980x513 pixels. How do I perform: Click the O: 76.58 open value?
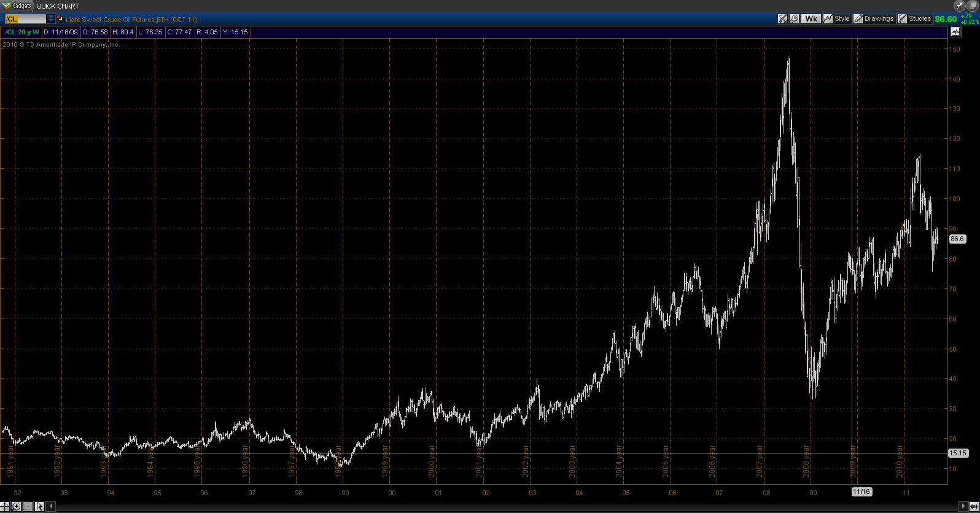click(x=95, y=32)
